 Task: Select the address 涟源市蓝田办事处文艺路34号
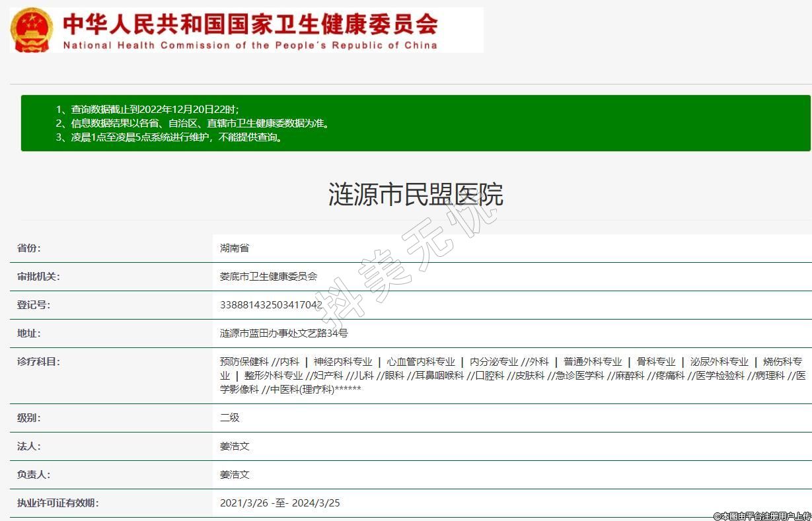[x=283, y=333]
